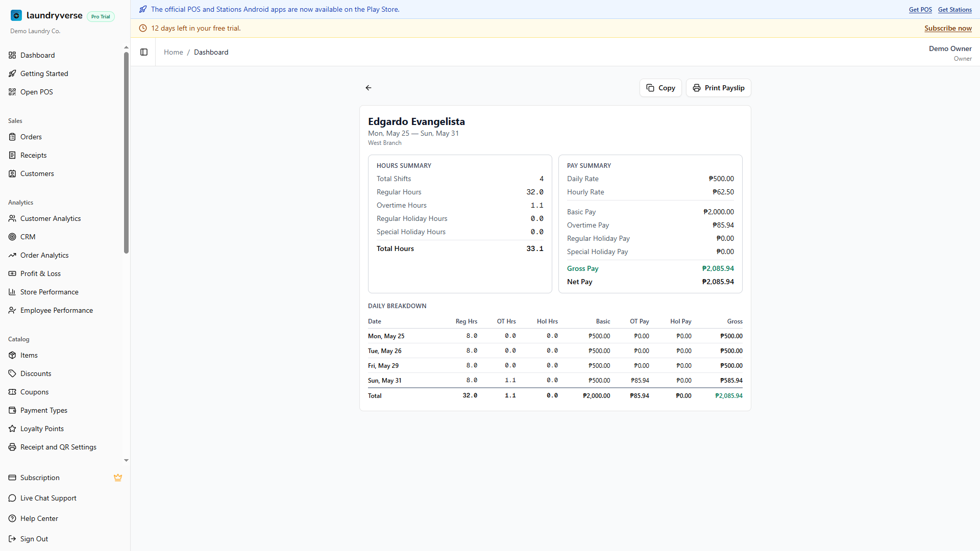This screenshot has height=551, width=980.
Task: Open the Get POS link
Action: click(x=920, y=9)
